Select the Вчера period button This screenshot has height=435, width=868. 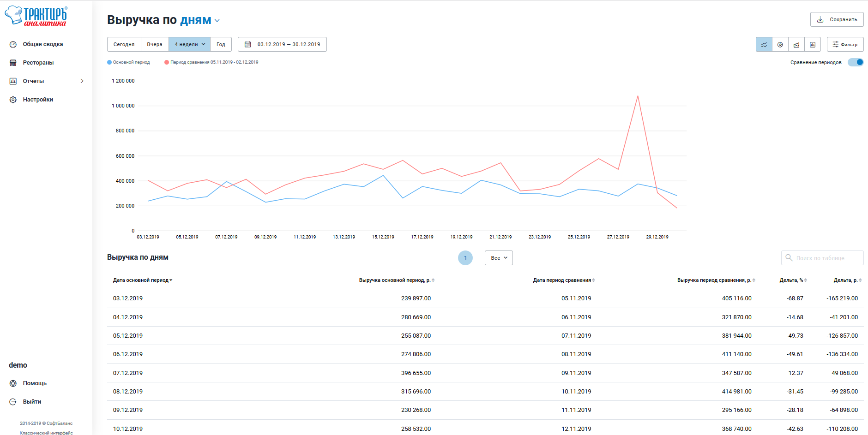(x=155, y=45)
